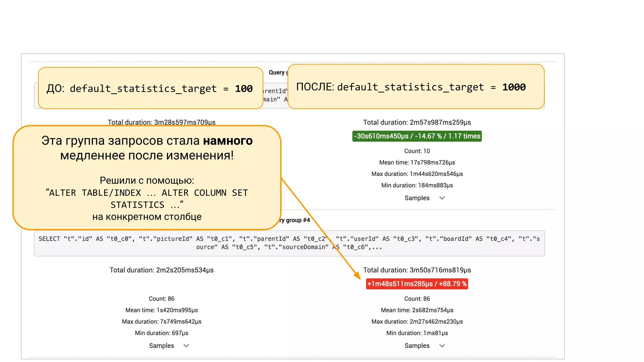Image resolution: width=644 pixels, height=362 pixels.
Task: Click Samples label under Min duration 1ms81µs
Action: pos(417,346)
